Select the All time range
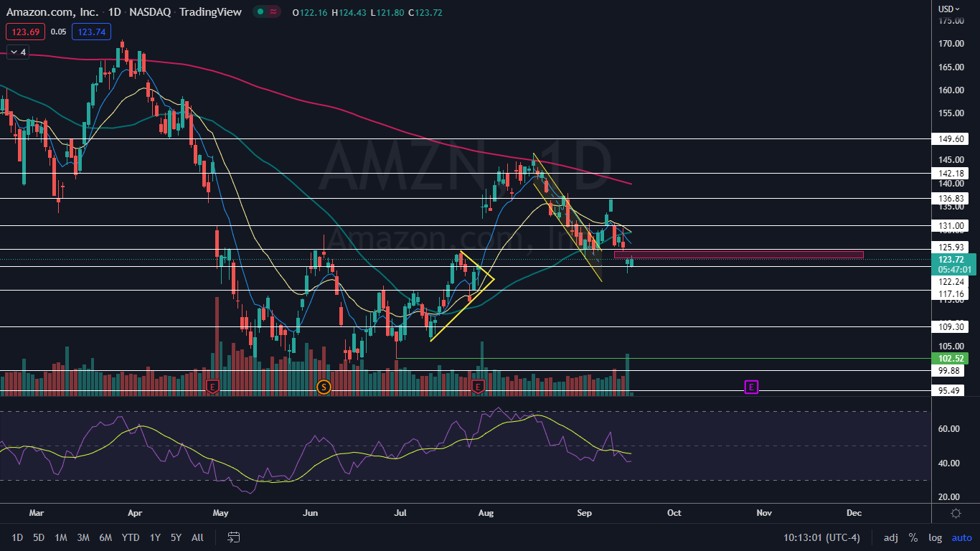The height and width of the screenshot is (551, 980). coord(198,537)
